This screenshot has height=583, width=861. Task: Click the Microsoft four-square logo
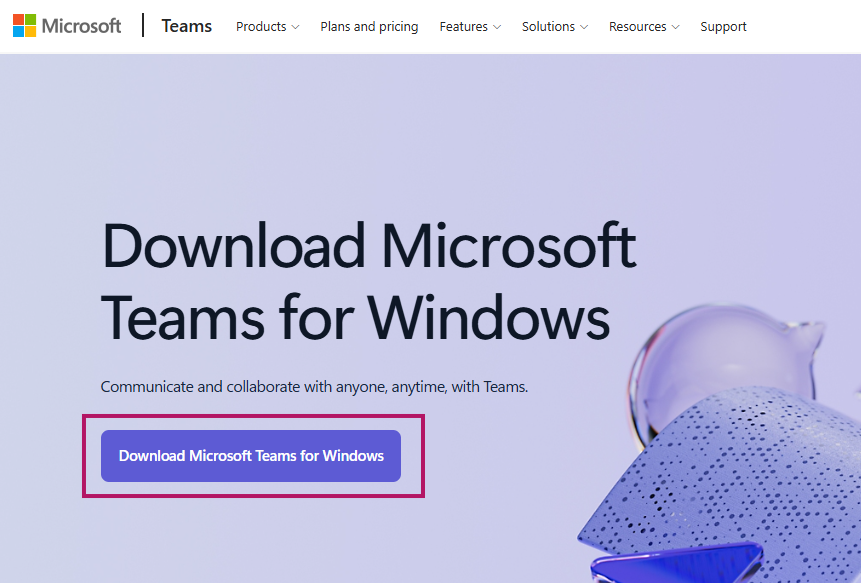(25, 26)
